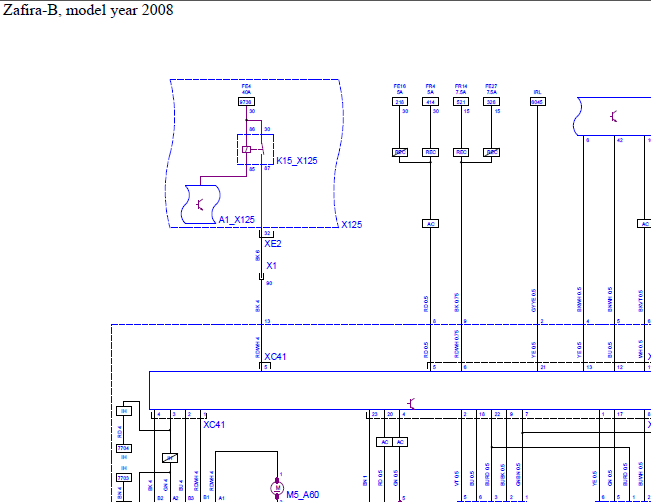651x502 pixels.
Task: Select the box labeled 7704
Action: pos(124,448)
